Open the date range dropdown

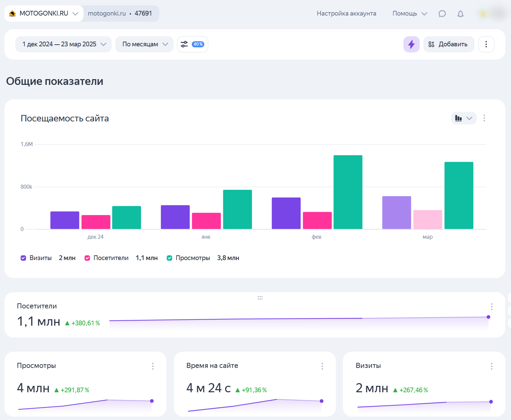coord(64,44)
